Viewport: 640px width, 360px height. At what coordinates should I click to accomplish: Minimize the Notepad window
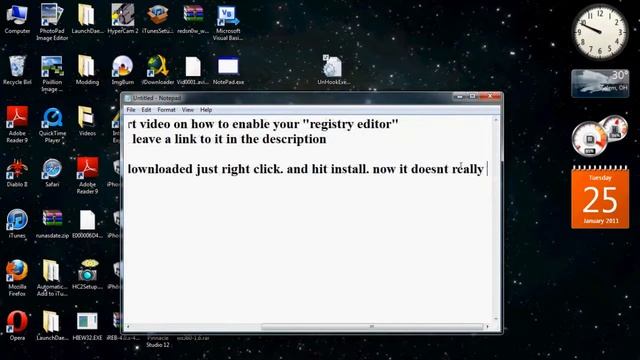[x=460, y=97]
